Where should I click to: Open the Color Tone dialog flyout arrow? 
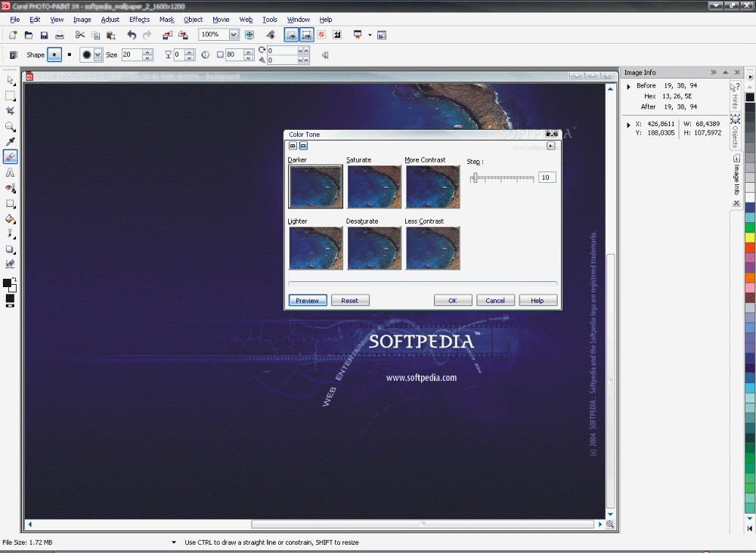(550, 146)
